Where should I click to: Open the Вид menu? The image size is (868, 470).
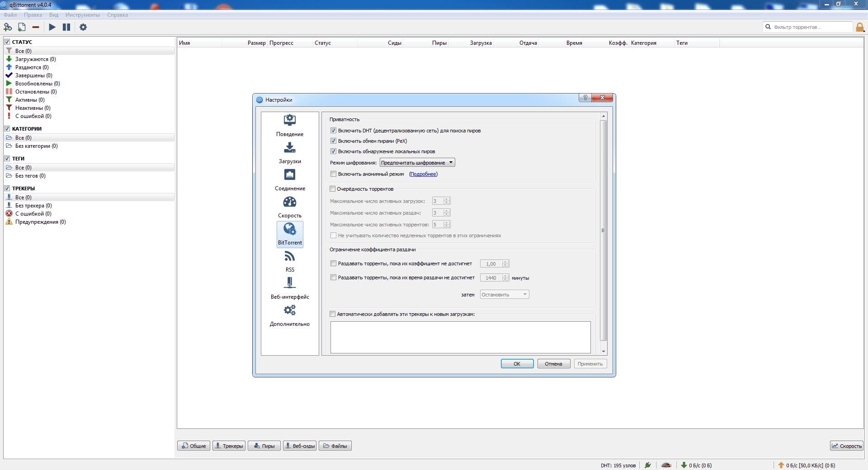[54, 15]
